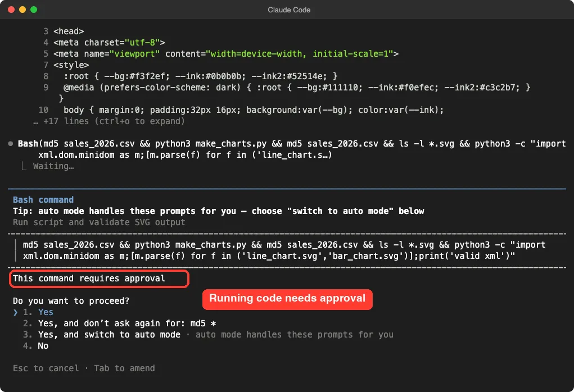Click gray 'auto mode handles these prompts for you' hint

[x=295, y=335]
